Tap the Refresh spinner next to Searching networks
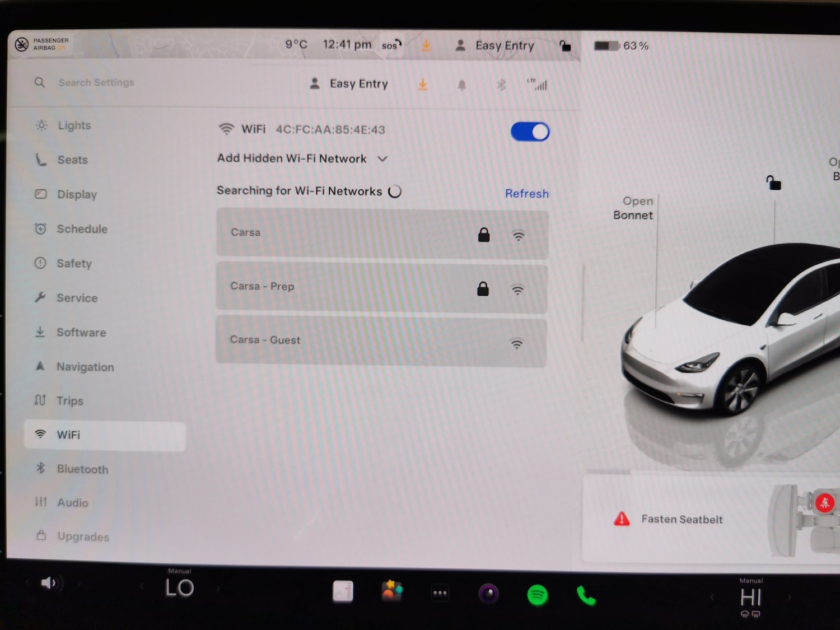 coord(395,191)
